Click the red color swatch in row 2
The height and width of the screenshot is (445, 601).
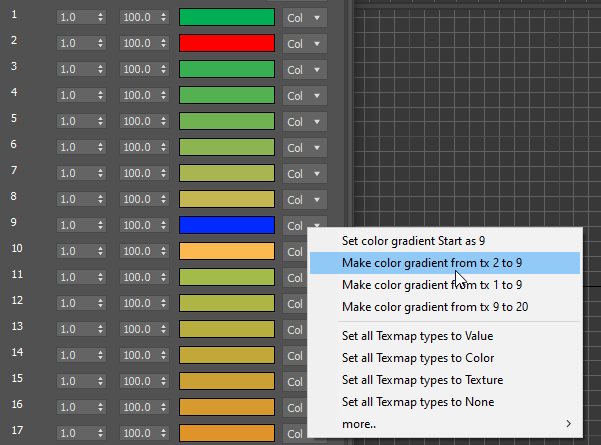pos(226,43)
